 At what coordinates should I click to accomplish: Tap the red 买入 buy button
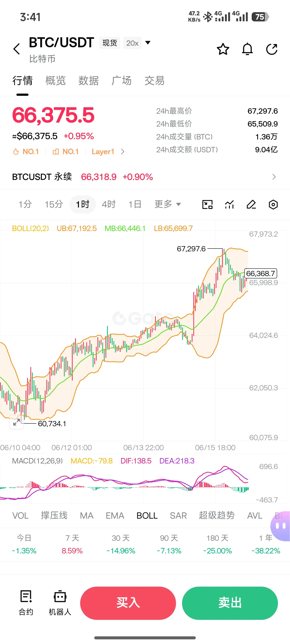click(128, 603)
